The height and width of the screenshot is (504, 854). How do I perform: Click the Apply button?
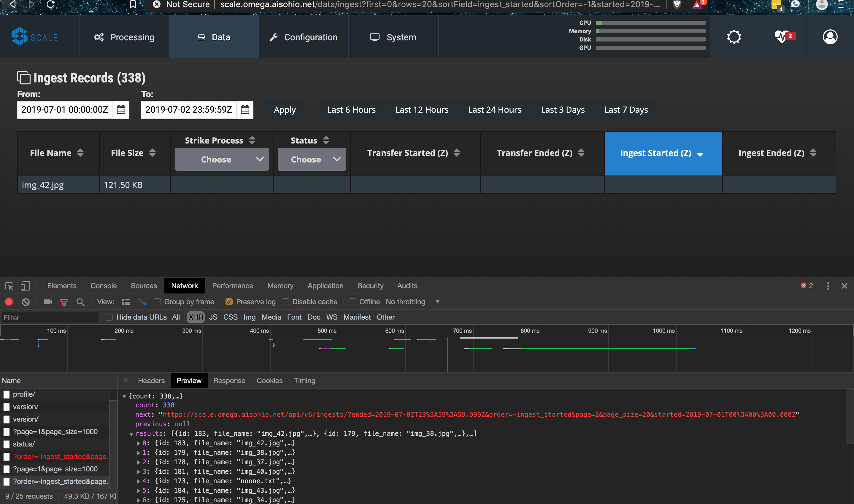[x=285, y=109]
